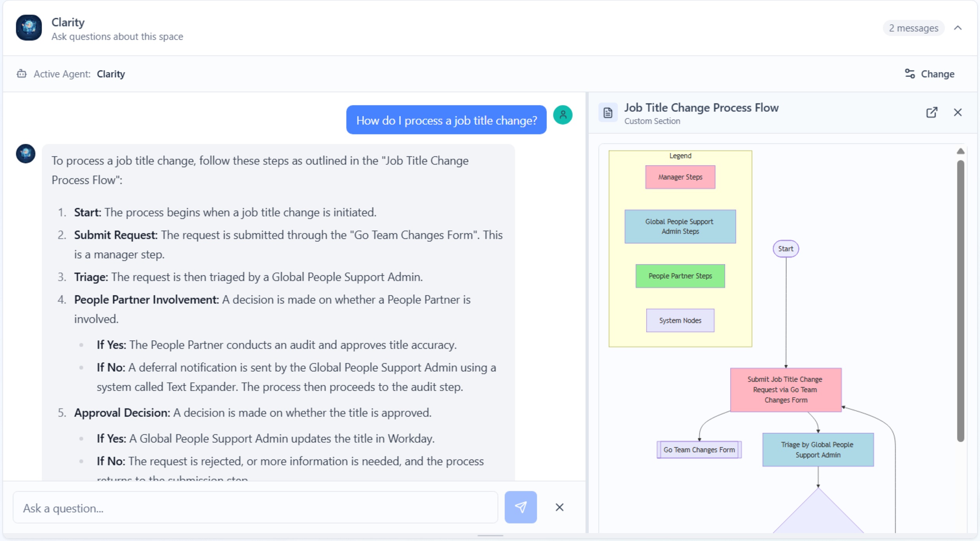Click the Go Team Changes Form system node
This screenshot has width=980, height=541.
click(x=699, y=450)
